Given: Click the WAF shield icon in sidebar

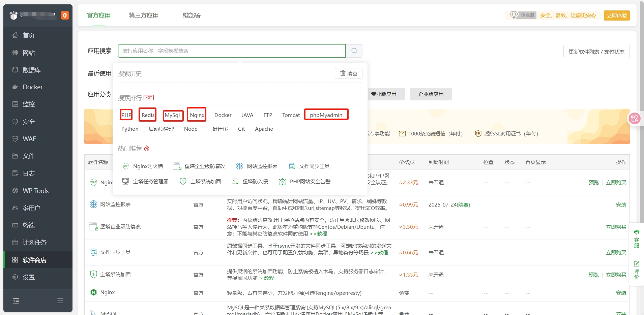Looking at the screenshot, I should click(x=15, y=139).
